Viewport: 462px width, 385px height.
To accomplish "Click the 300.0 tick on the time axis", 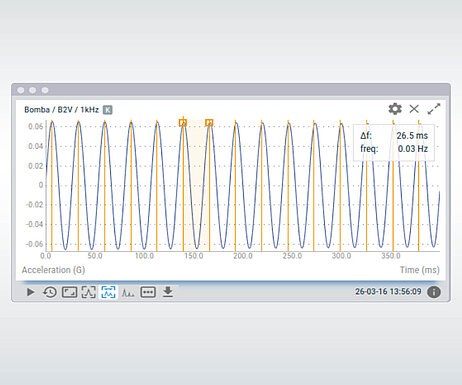I will [341, 256].
